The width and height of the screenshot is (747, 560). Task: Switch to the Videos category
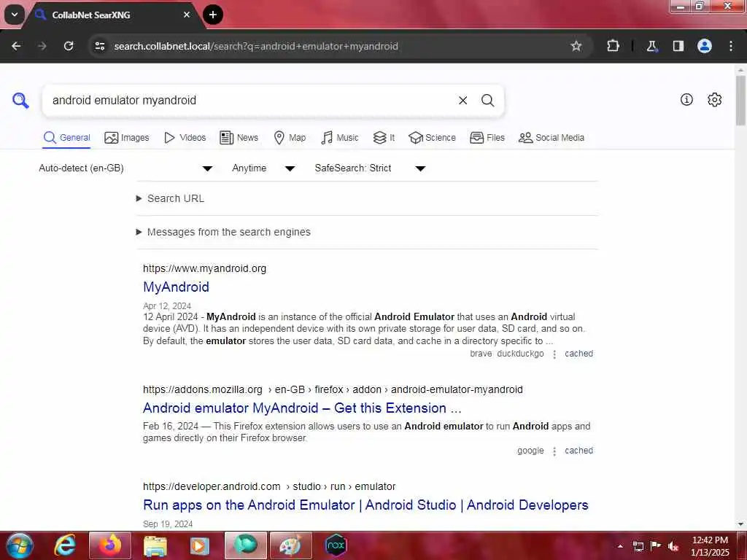[185, 138]
